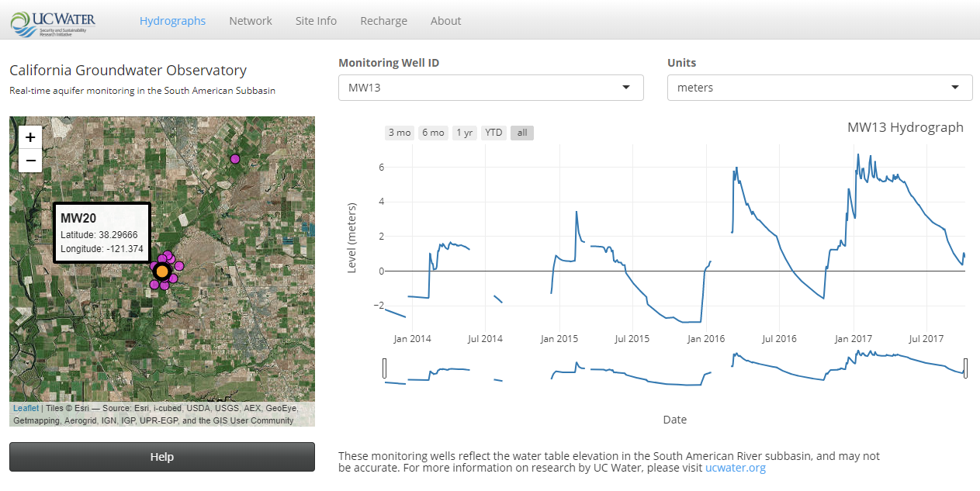This screenshot has height=491, width=980.
Task: Select the 'all' range button
Action: click(522, 133)
